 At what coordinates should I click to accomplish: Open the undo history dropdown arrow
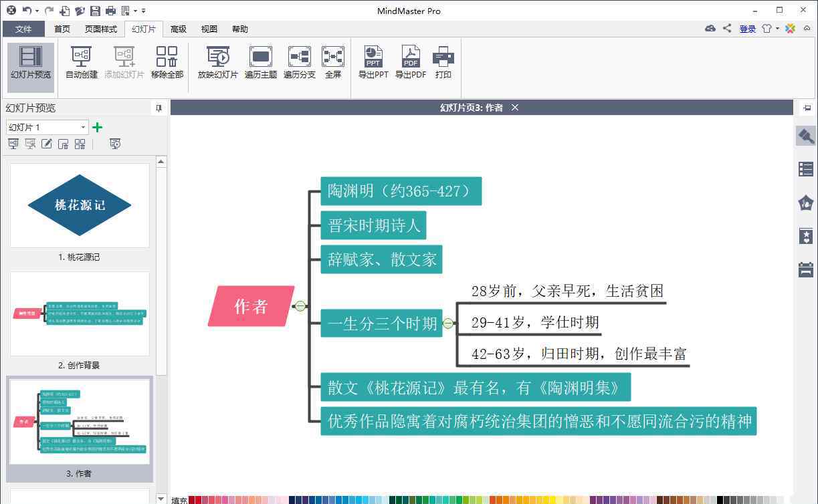pos(37,11)
